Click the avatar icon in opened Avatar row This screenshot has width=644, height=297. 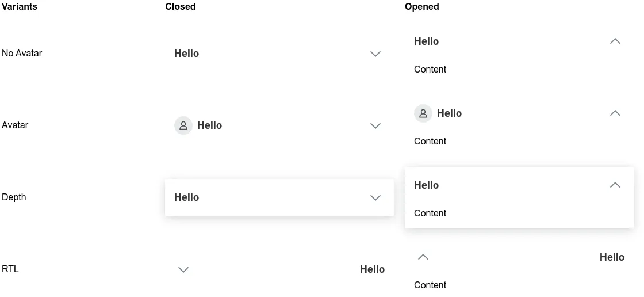pos(423,113)
